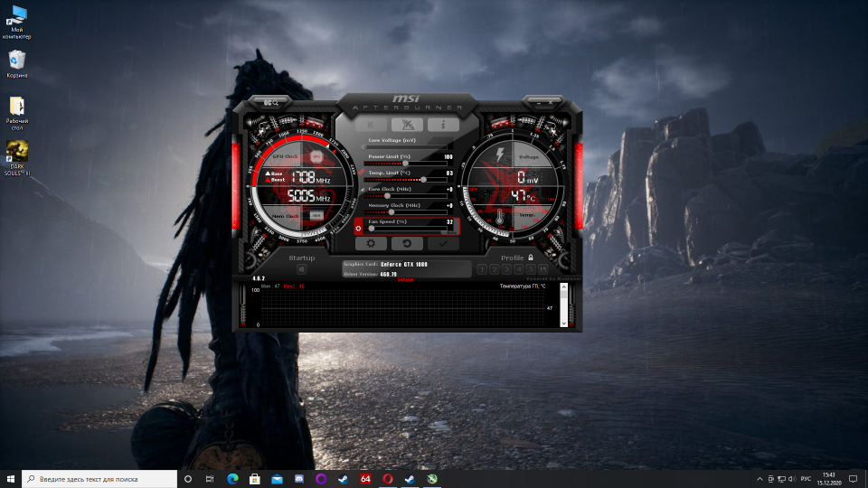
Task: Open the MSI fighter-jet logo button
Action: pyautogui.click(x=407, y=125)
